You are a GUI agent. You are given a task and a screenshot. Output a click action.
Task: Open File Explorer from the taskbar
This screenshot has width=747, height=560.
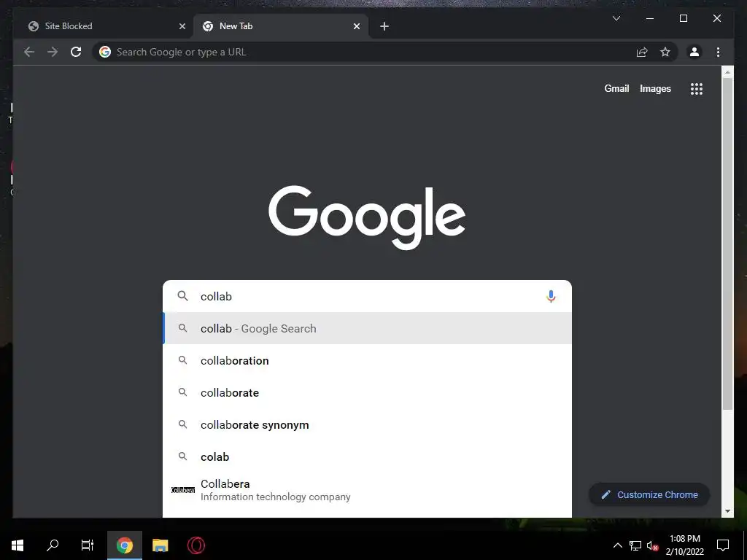tap(160, 545)
